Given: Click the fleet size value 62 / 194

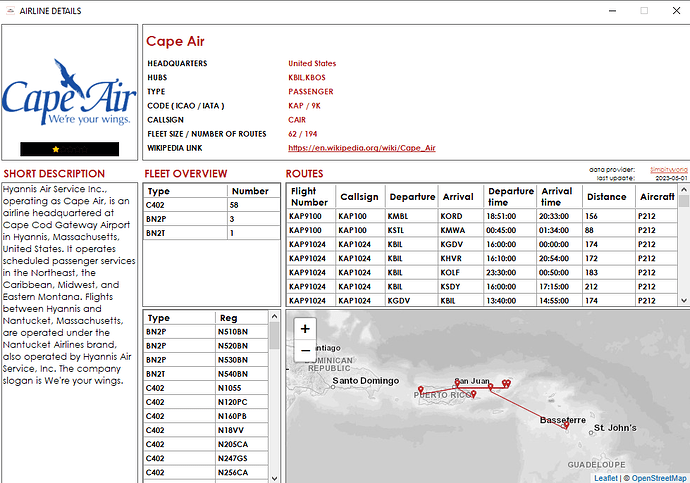Looking at the screenshot, I should coord(303,134).
